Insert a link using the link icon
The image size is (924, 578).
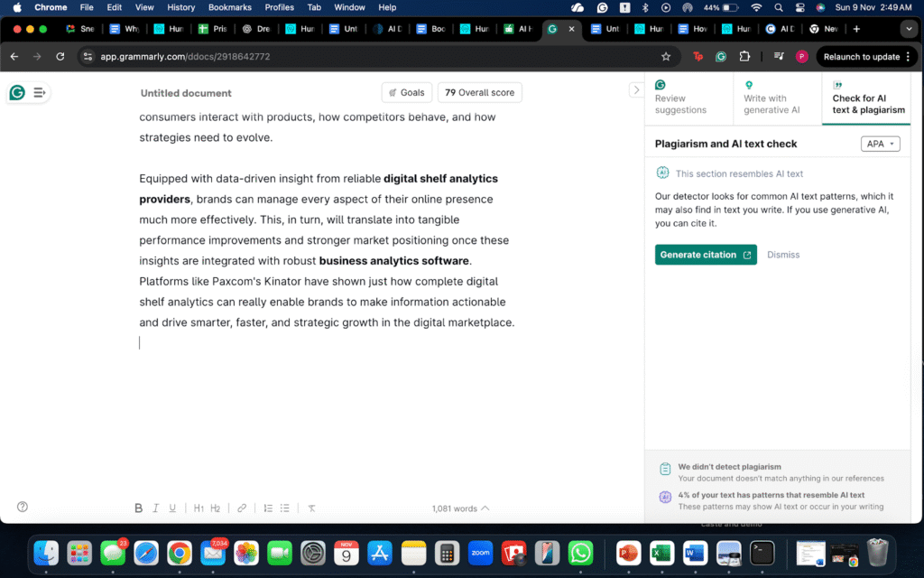point(242,508)
